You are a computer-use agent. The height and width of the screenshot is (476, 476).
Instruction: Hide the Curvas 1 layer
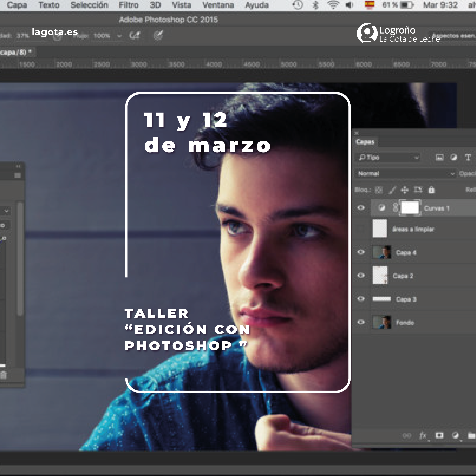coord(361,208)
